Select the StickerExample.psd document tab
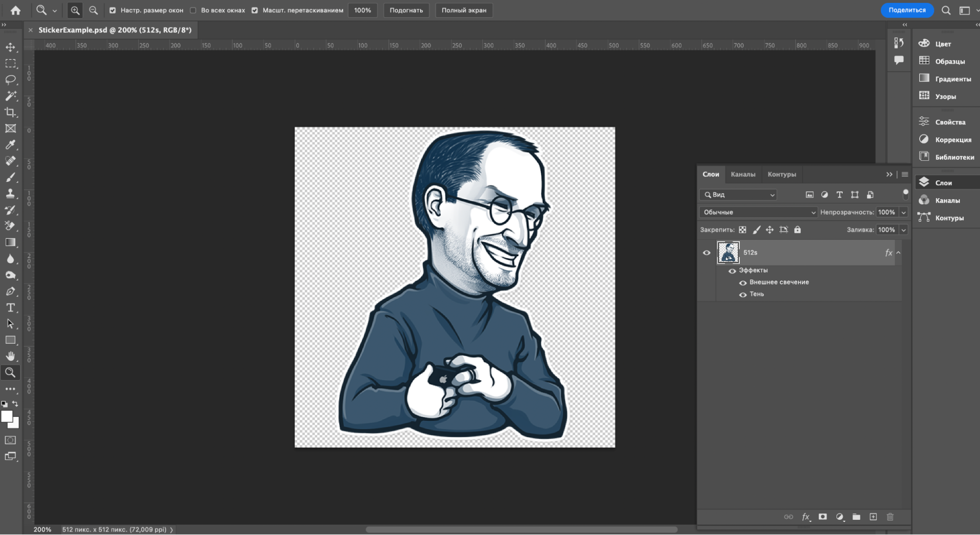Viewport: 980px width, 535px height. [115, 30]
